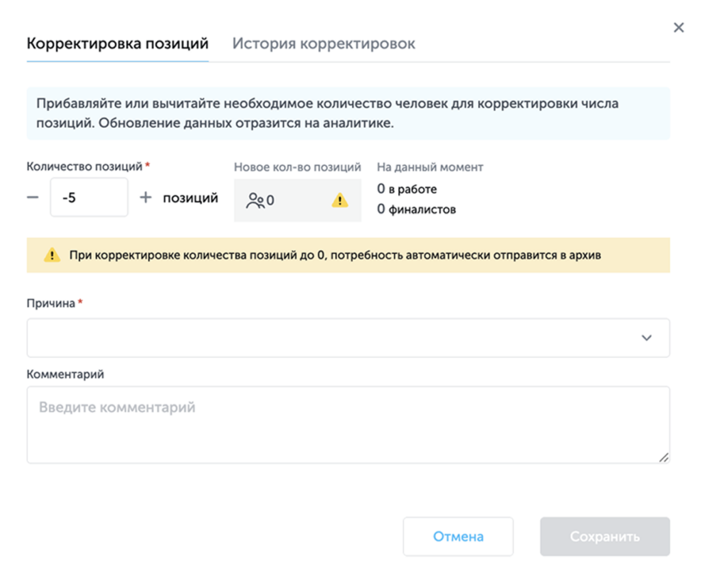Click the '0 финалистов' text

(416, 209)
